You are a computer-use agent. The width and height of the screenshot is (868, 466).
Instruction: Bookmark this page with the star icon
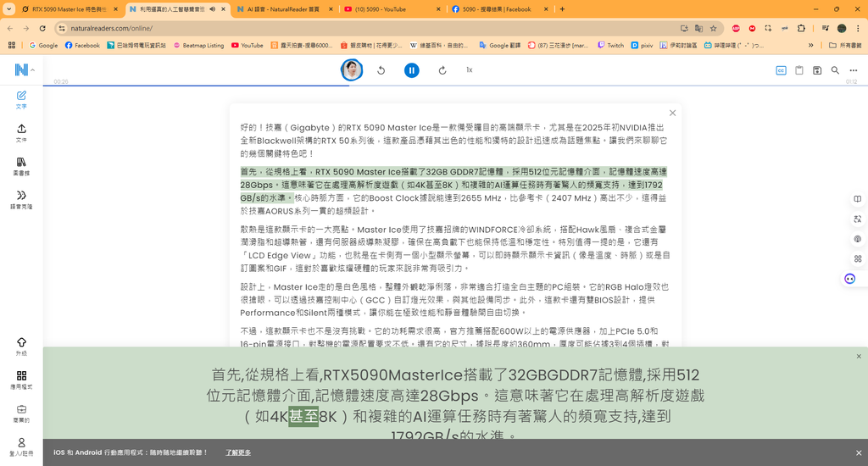click(713, 28)
